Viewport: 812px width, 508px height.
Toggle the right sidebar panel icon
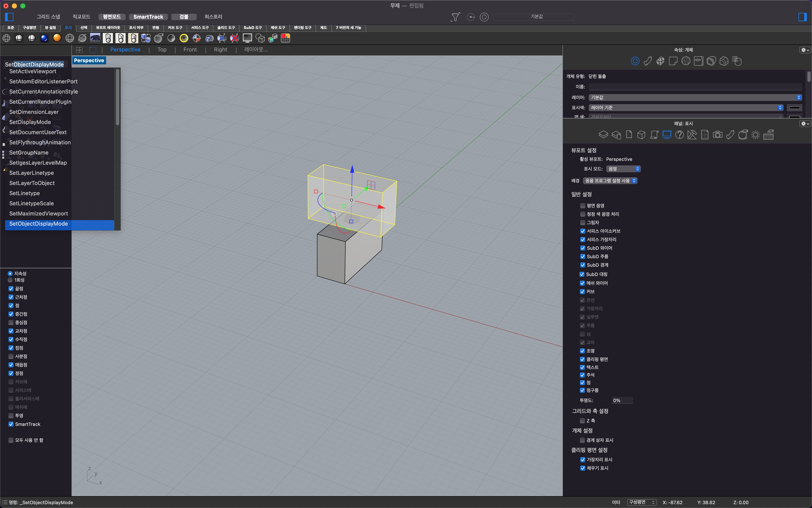[x=802, y=17]
